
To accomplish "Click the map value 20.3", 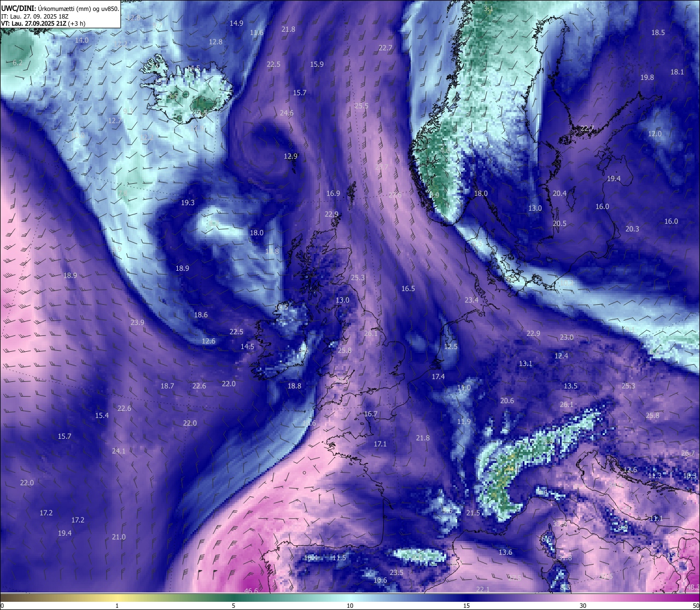I will click(x=632, y=229).
